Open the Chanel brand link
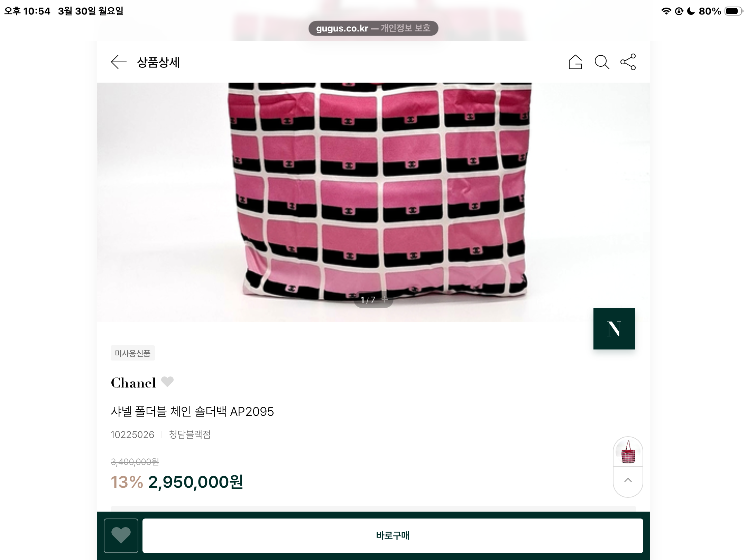The image size is (747, 560). (133, 383)
